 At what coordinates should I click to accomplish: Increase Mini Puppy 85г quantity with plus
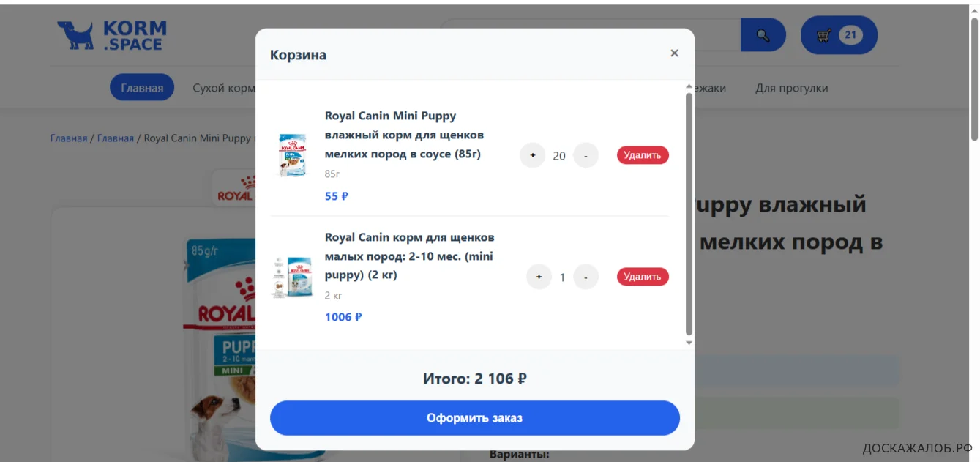(532, 155)
